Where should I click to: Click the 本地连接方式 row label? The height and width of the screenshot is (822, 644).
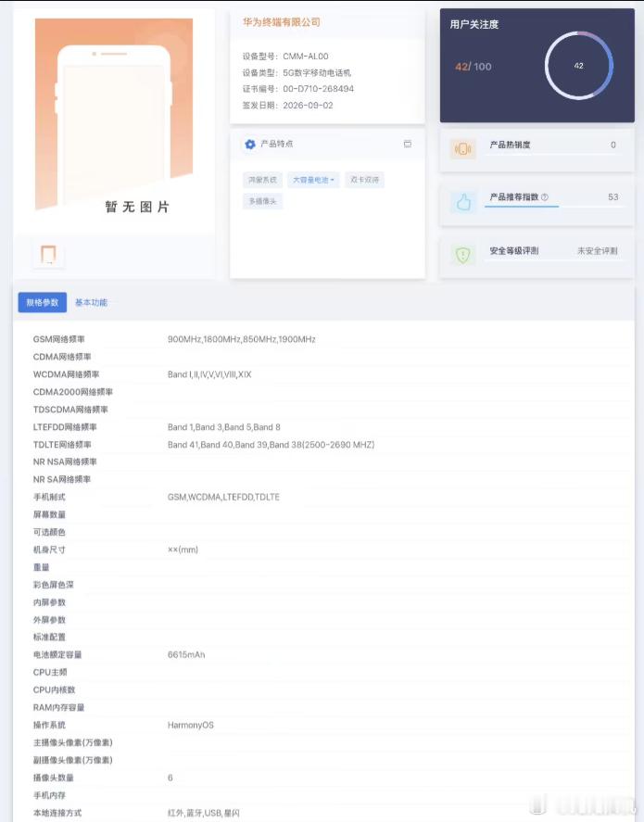tap(57, 813)
